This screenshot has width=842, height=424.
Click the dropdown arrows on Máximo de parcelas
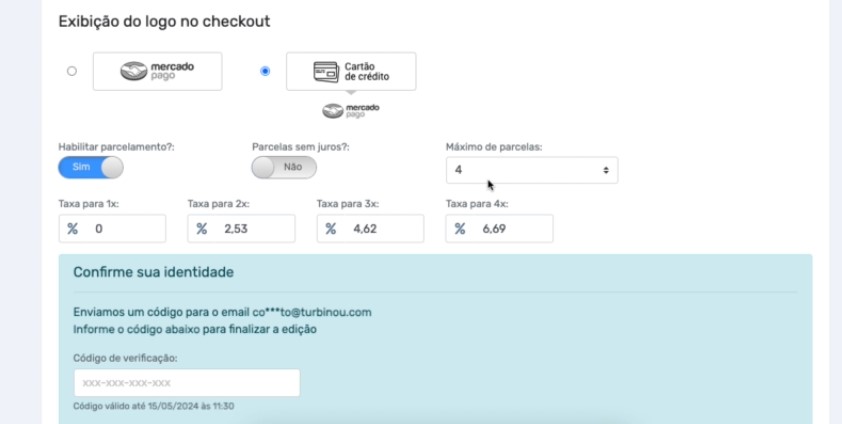click(x=606, y=170)
